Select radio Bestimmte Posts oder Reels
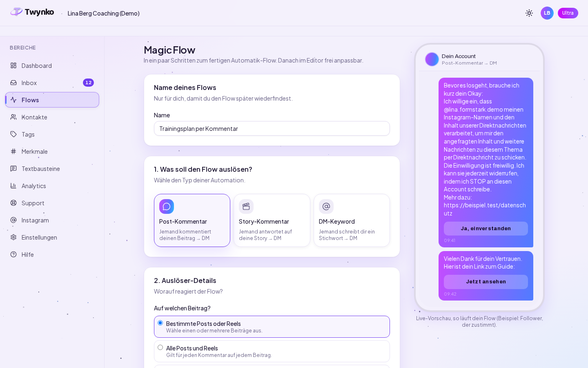Viewport: 588px width, 368px height. [160, 323]
